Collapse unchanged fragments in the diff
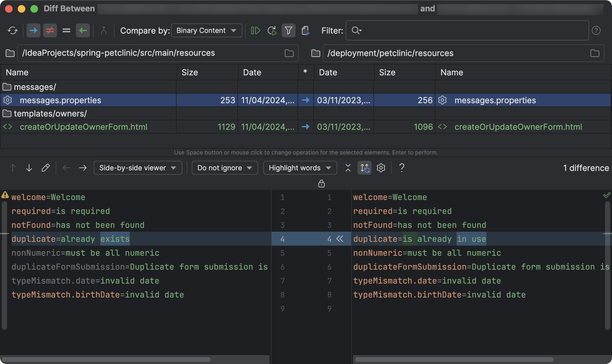Viewport: 612px width, 364px height. point(348,168)
